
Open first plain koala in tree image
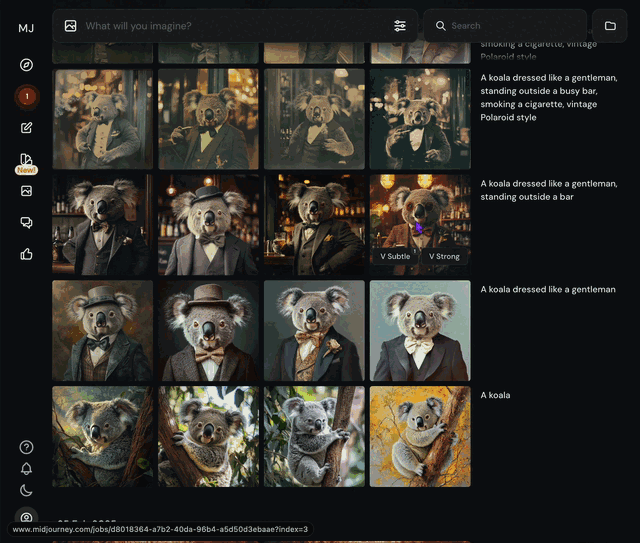[x=102, y=436]
